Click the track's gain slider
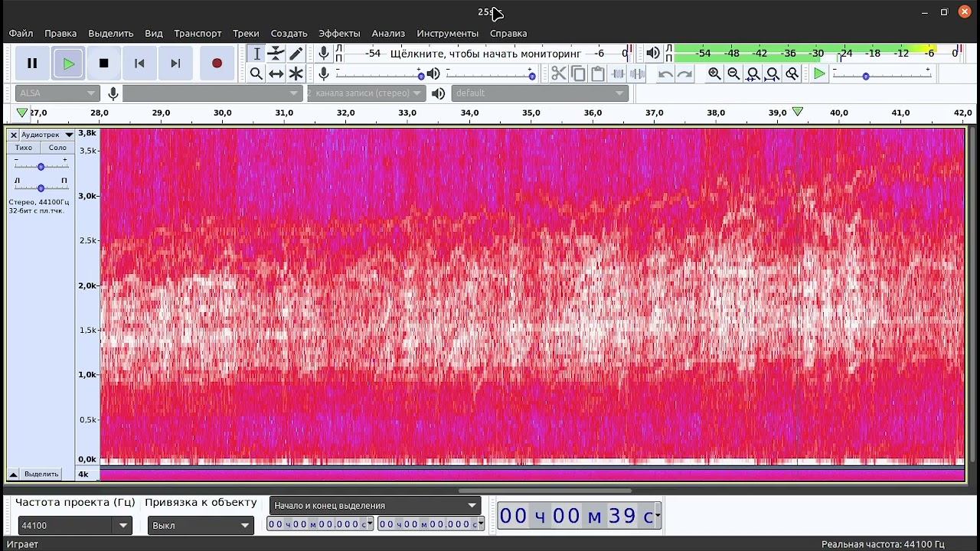Viewport: 980px width, 551px height. 41,166
